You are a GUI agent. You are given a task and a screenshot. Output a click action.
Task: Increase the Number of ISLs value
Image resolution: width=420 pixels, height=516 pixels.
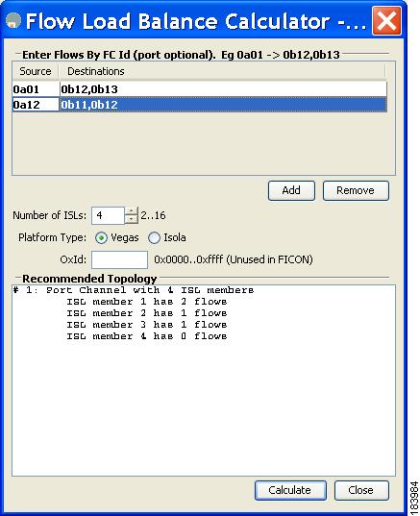coord(132,211)
